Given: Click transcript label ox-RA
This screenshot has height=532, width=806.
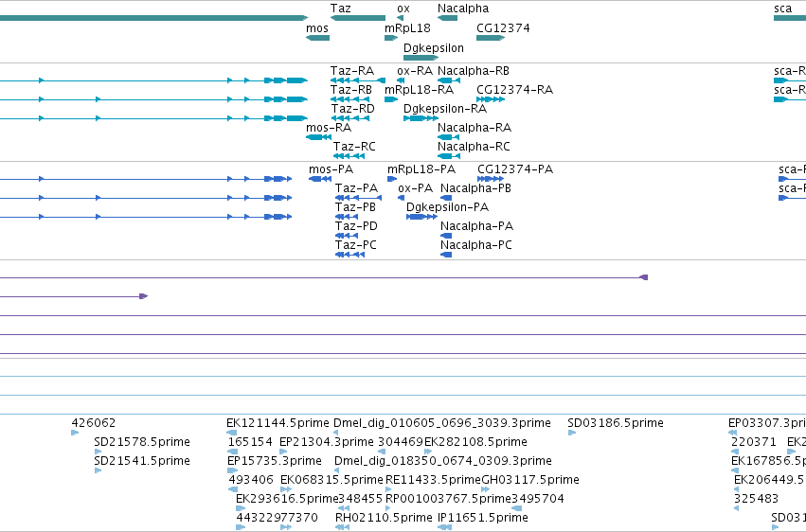Looking at the screenshot, I should [415, 71].
